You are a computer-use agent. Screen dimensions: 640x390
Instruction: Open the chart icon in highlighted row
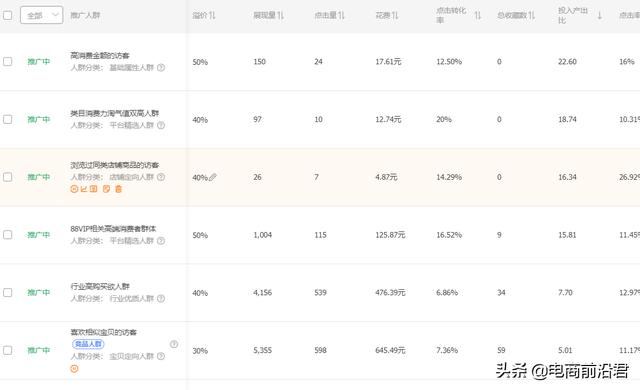[84, 189]
